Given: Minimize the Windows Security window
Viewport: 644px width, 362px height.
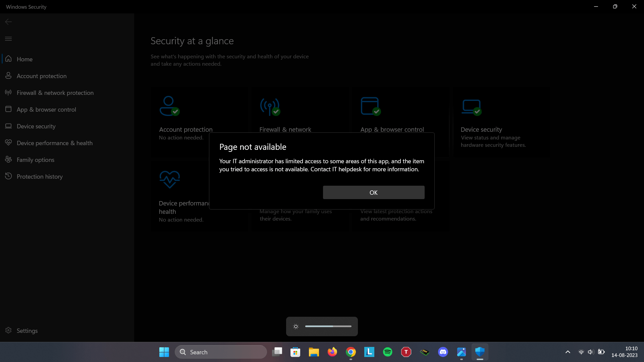Looking at the screenshot, I should click(x=596, y=7).
